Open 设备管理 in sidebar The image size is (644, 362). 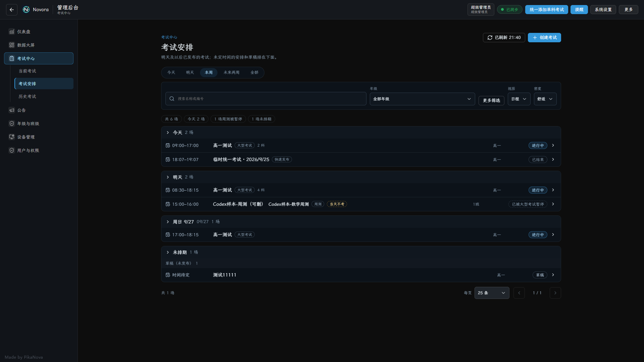click(39, 137)
